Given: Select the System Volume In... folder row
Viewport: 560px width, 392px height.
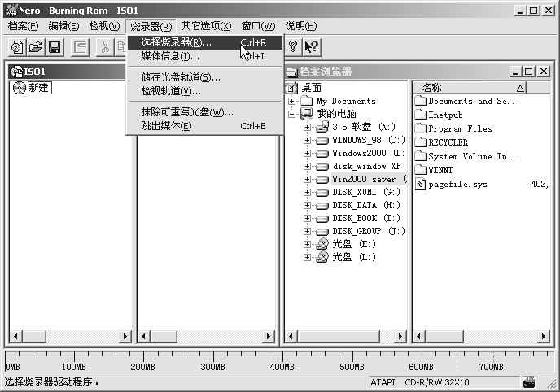Looking at the screenshot, I should coord(467,156).
